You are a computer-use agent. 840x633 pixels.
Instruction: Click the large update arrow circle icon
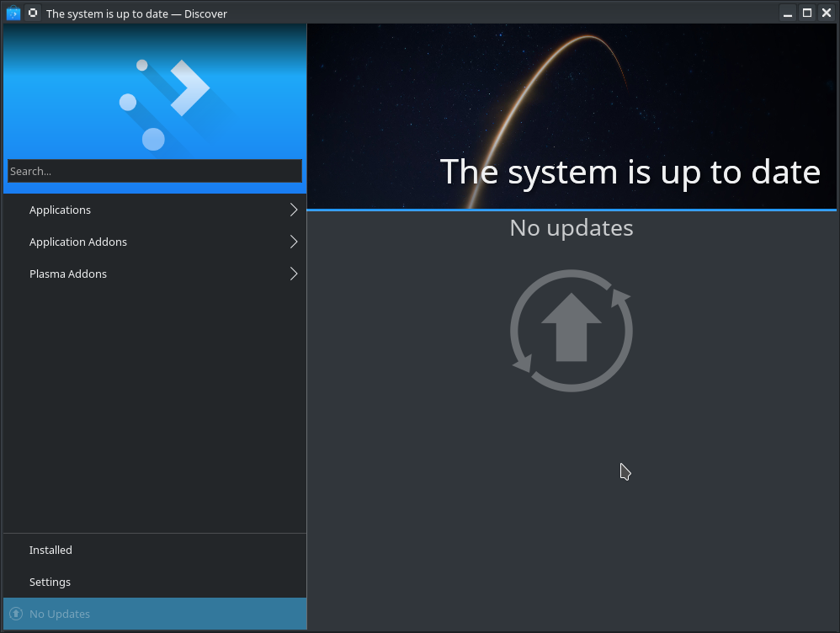click(x=572, y=331)
